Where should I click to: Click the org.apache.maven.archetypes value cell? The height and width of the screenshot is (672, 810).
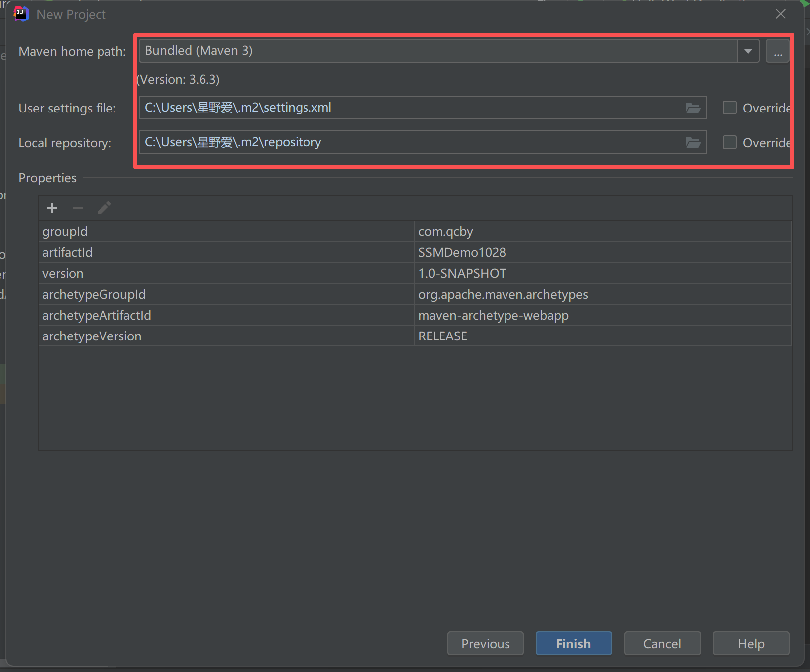point(603,294)
